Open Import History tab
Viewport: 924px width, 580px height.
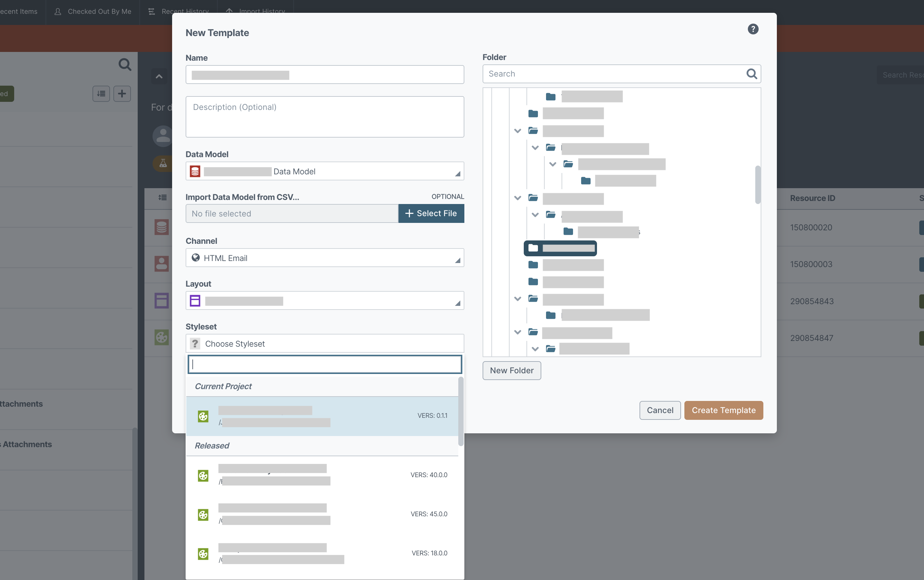[x=255, y=11]
